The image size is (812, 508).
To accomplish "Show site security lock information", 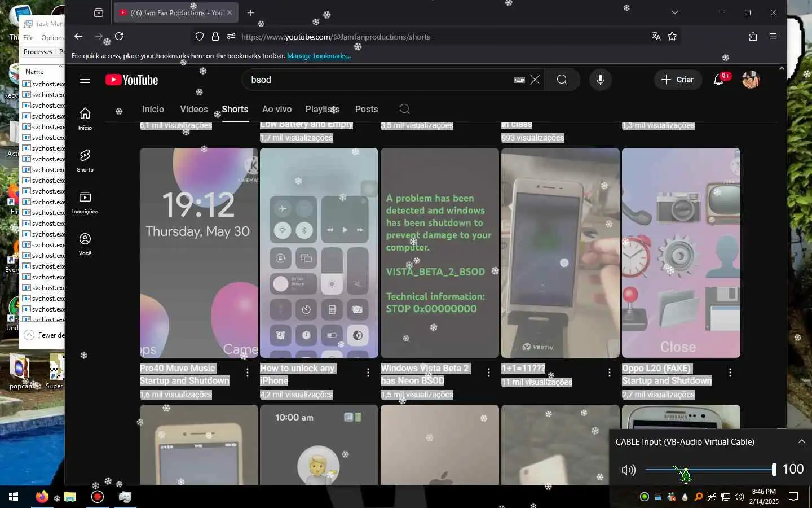I will [215, 36].
